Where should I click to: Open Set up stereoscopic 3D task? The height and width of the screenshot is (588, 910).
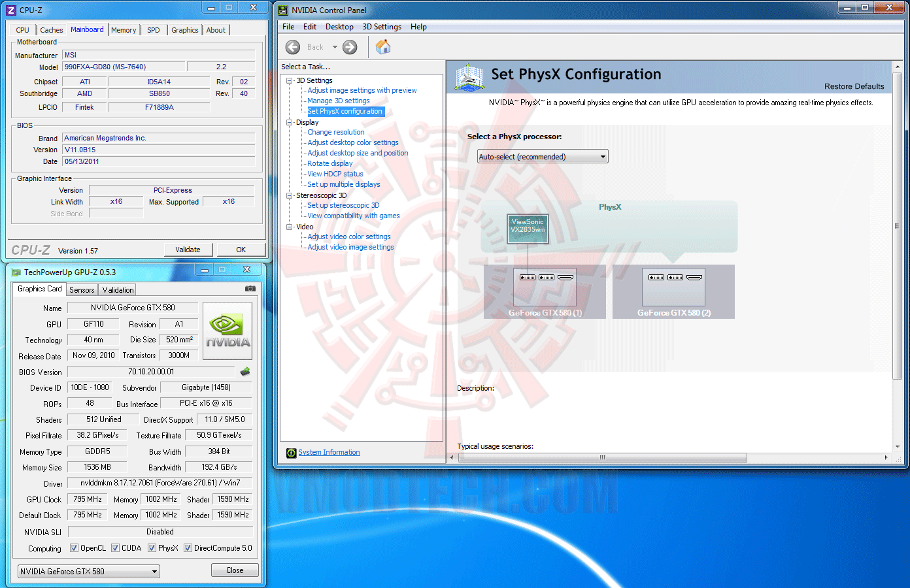click(x=343, y=205)
